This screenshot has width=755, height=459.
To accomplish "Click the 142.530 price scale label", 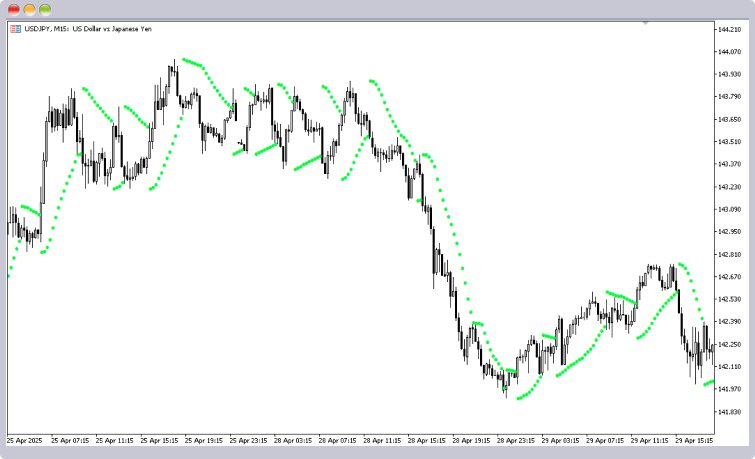I will pos(728,299).
